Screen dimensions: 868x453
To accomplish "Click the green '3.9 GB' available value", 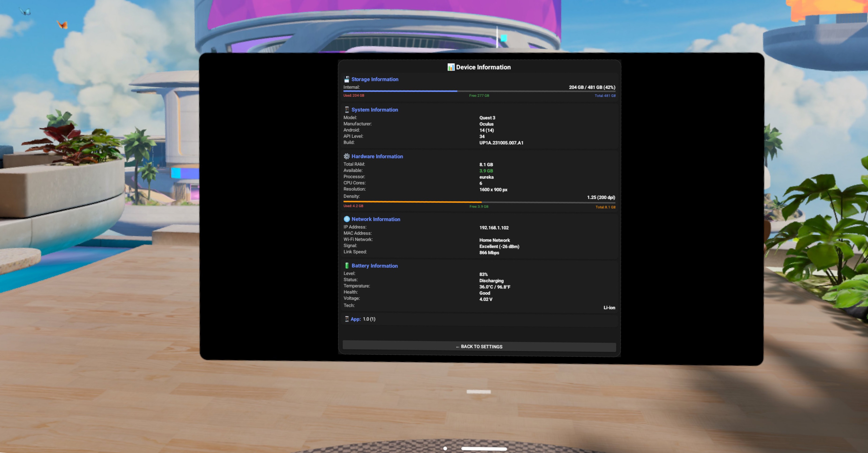I will 486,171.
